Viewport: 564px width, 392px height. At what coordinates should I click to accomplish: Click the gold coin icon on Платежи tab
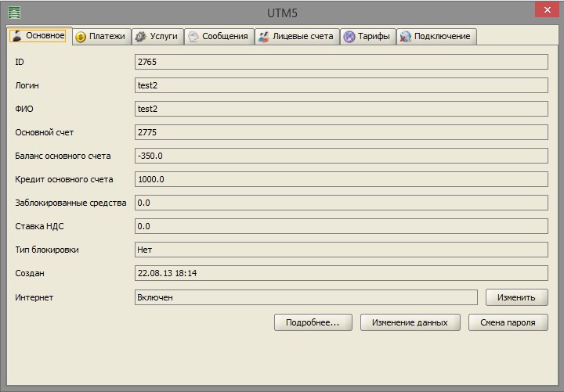click(x=81, y=37)
